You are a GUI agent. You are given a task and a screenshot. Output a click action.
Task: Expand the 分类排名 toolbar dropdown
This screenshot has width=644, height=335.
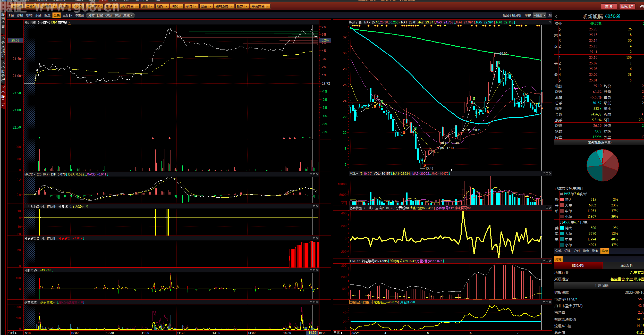click(137, 6)
